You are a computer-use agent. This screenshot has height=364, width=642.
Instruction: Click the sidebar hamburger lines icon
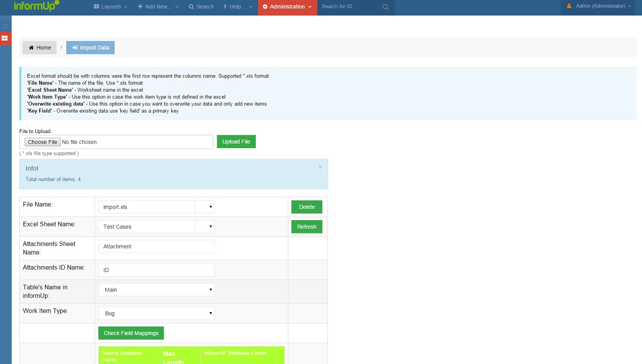click(5, 26)
